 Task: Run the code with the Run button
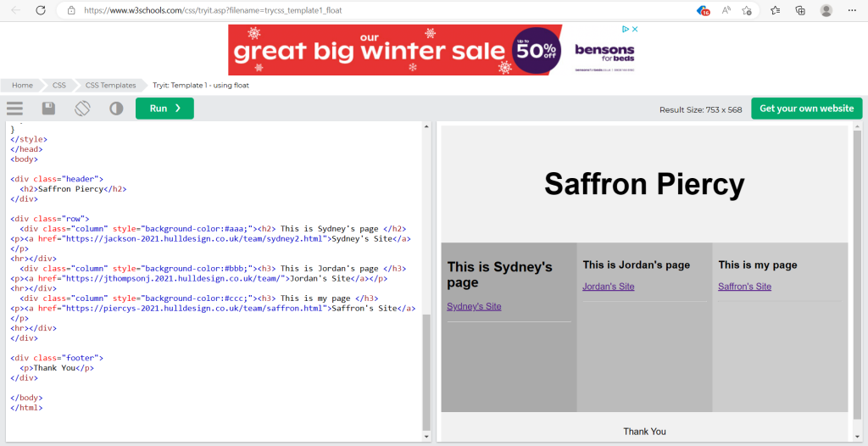[x=164, y=109]
